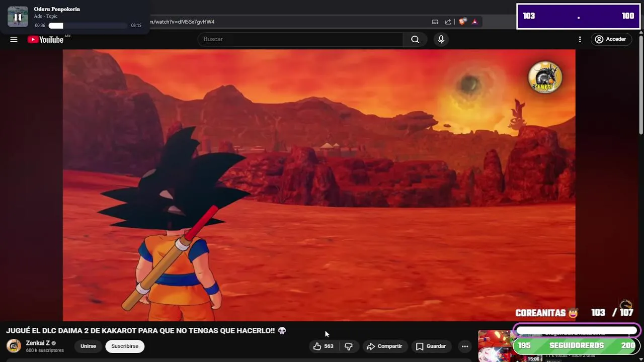Open more actions ellipsis under video
The width and height of the screenshot is (644, 362).
(x=465, y=346)
